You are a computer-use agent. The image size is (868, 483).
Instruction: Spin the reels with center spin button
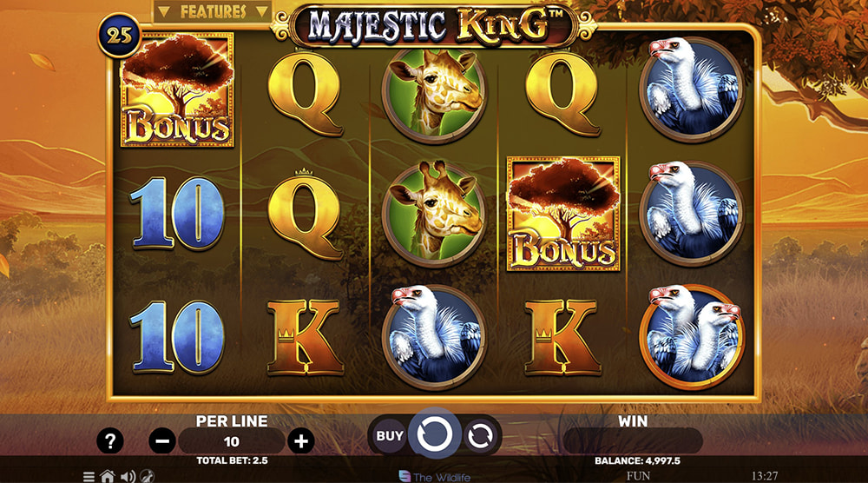coord(435,433)
